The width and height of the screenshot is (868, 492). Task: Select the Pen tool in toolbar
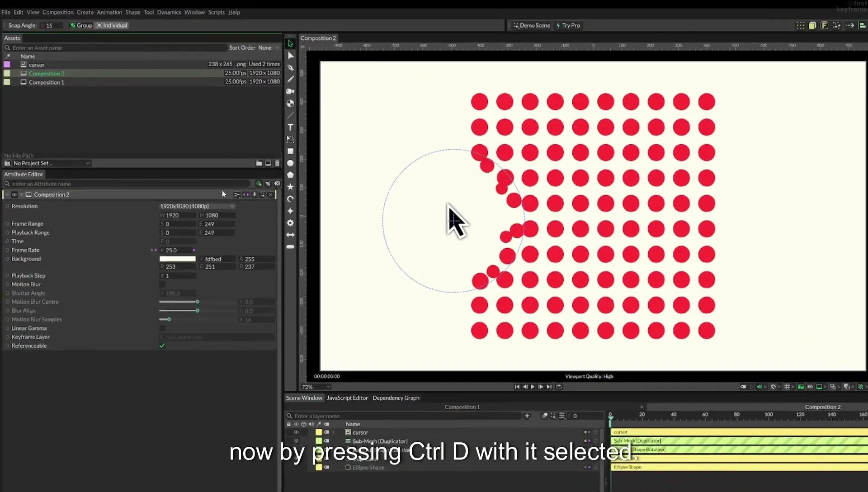click(x=290, y=67)
